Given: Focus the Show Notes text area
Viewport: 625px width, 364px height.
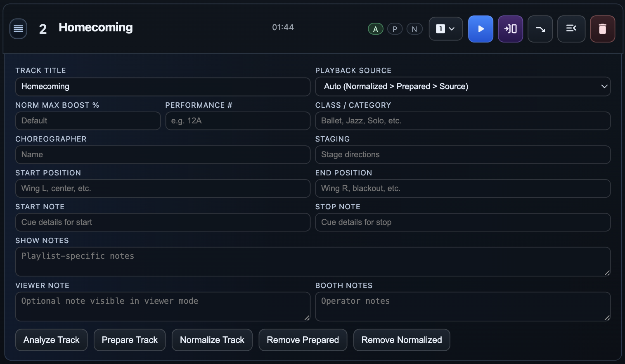Looking at the screenshot, I should pyautogui.click(x=313, y=262).
